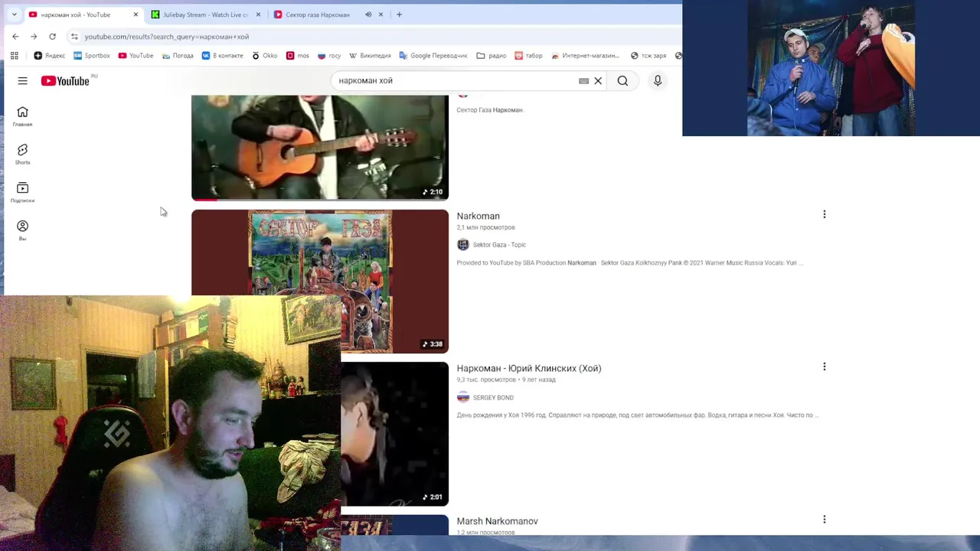This screenshot has width=980, height=551.
Task: Open the 2:01 Юрий Клинских video thumbnail
Action: (395, 434)
